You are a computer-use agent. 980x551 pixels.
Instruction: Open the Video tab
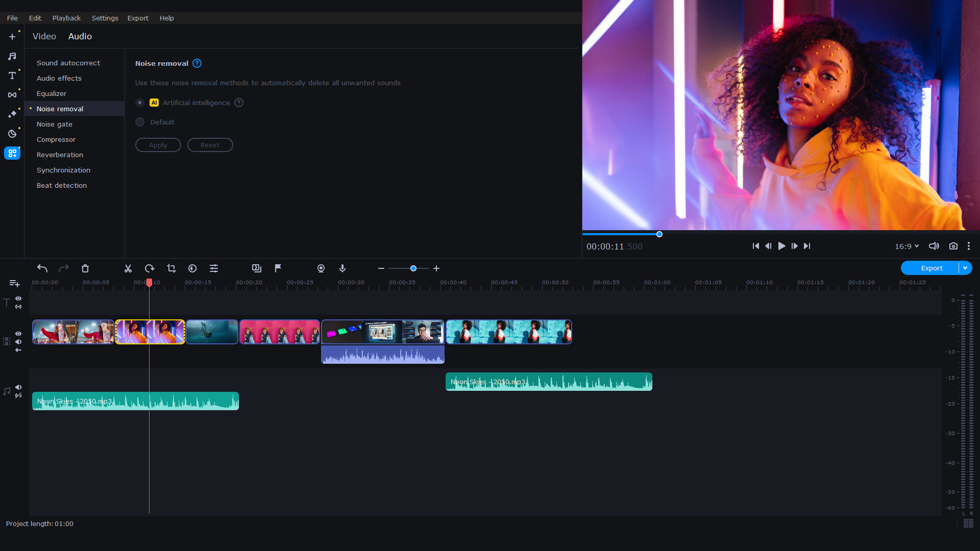(45, 36)
